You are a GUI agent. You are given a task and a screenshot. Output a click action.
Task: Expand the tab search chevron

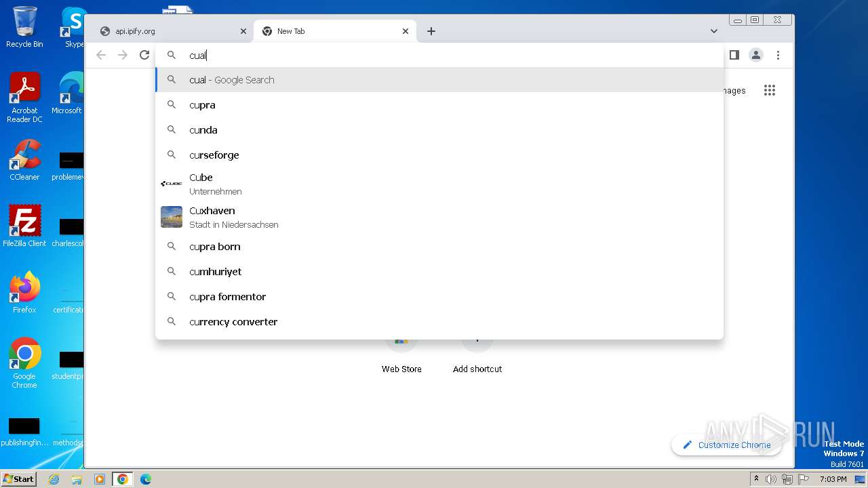click(713, 31)
